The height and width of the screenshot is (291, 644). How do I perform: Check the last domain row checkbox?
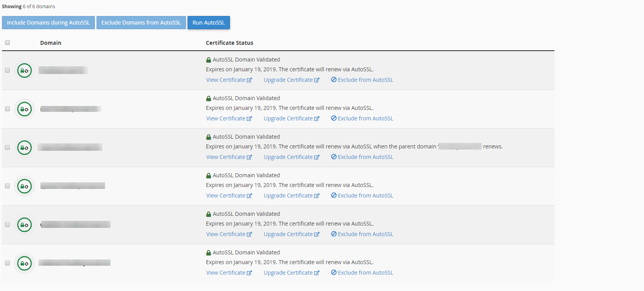[x=7, y=263]
